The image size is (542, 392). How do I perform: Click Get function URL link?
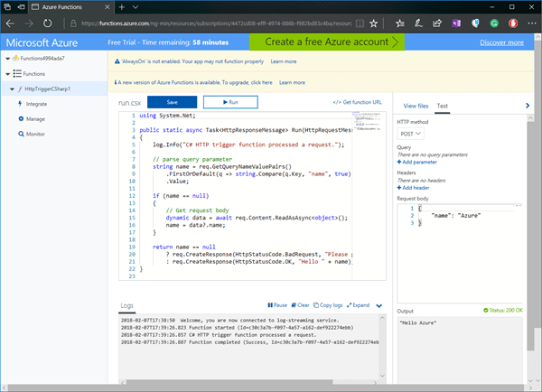click(357, 102)
